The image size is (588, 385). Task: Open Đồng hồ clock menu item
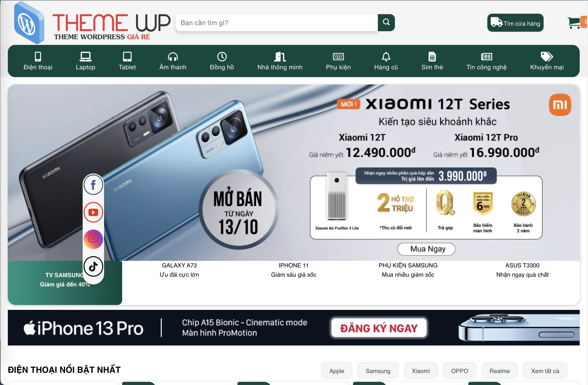(222, 61)
